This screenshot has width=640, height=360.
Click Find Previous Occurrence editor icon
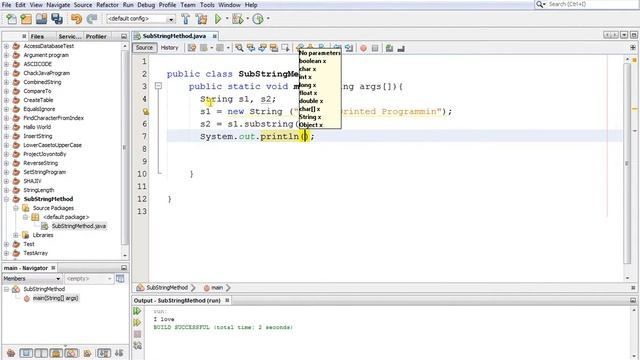pos(251,48)
